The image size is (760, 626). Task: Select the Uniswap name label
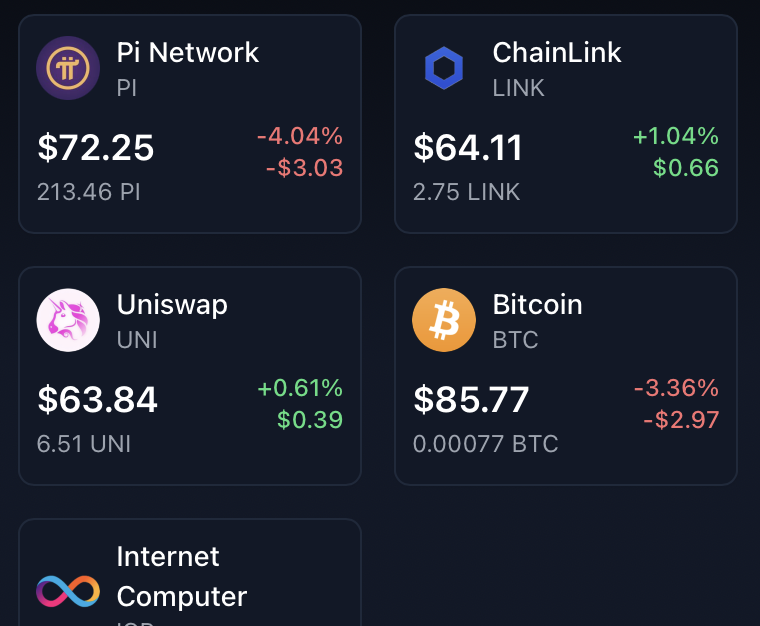pyautogui.click(x=172, y=305)
